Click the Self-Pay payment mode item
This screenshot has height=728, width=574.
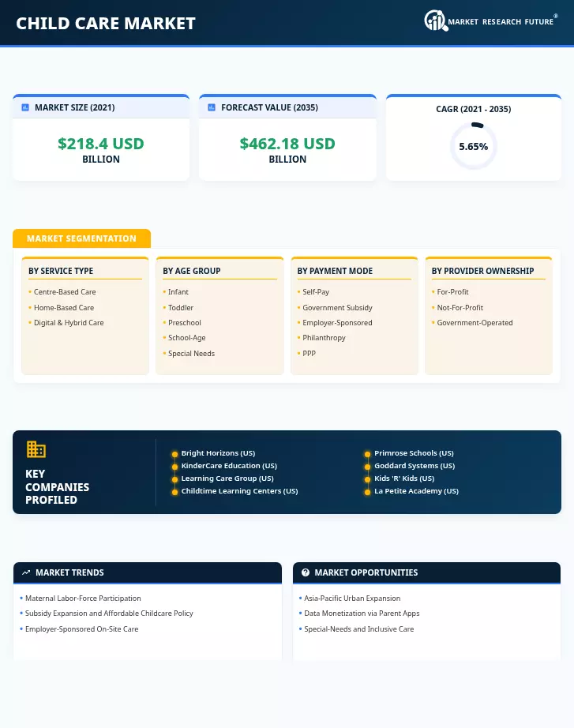coord(316,292)
